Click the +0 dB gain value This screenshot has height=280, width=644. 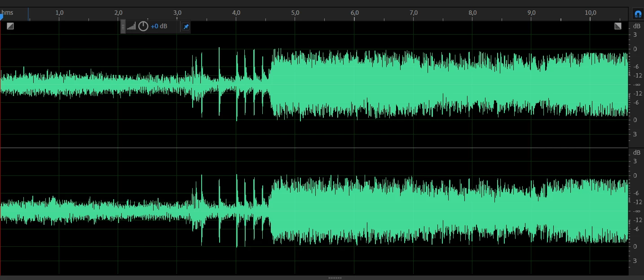pyautogui.click(x=159, y=26)
